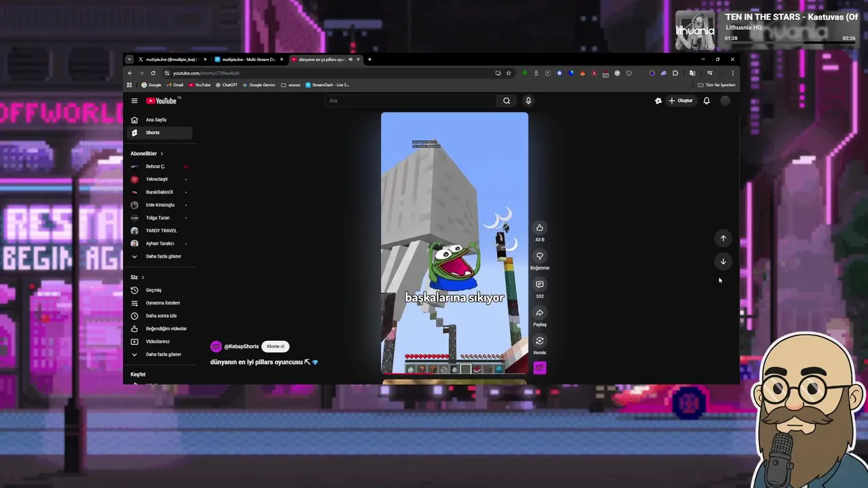The width and height of the screenshot is (868, 488).
Task: Open YouTube notifications bell
Action: click(x=707, y=101)
